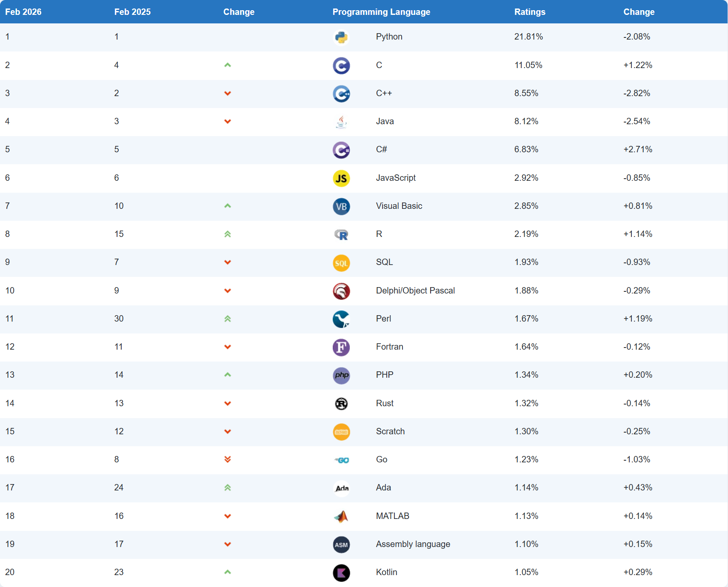728x587 pixels.
Task: Click the PHP logo icon
Action: (341, 375)
